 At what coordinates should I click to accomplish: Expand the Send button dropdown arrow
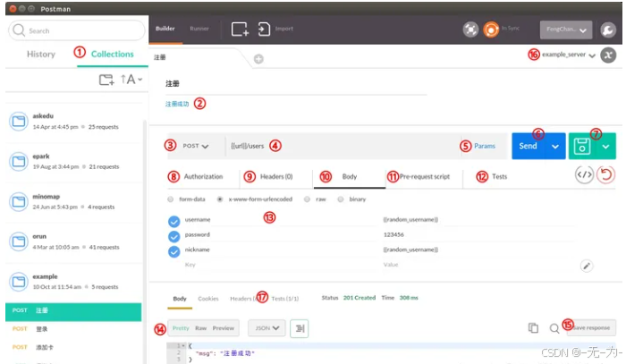pos(555,147)
